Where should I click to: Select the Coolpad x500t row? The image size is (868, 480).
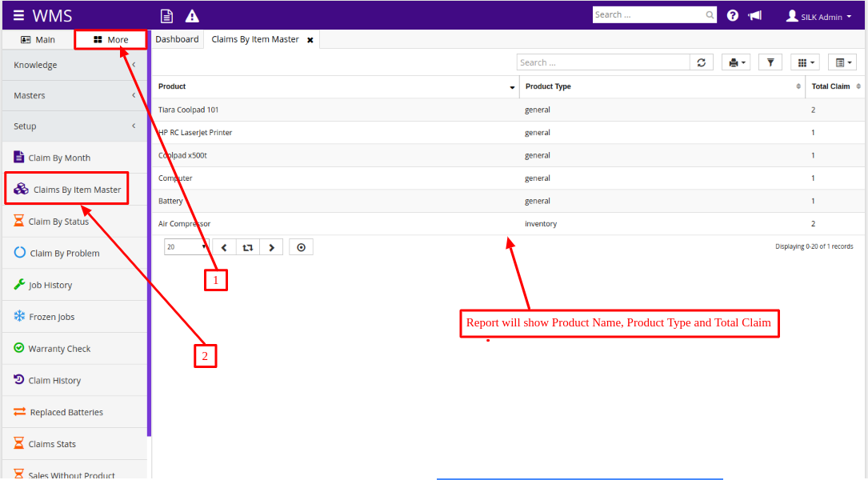pos(508,155)
